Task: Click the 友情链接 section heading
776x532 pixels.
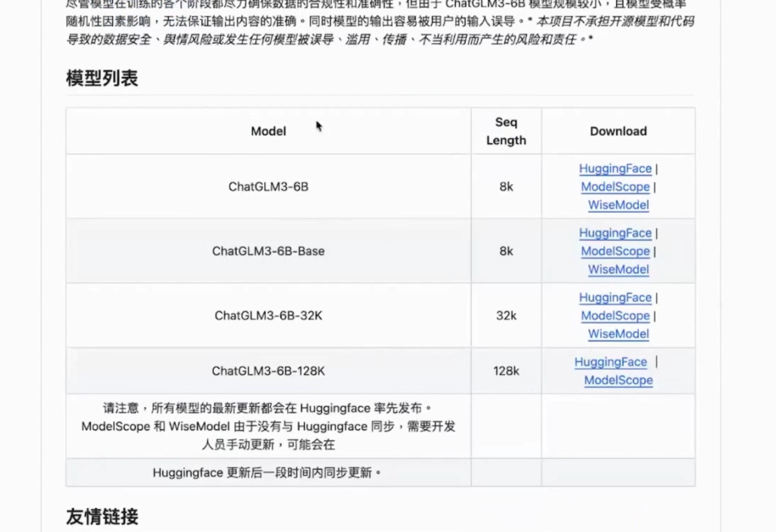Action: point(102,517)
